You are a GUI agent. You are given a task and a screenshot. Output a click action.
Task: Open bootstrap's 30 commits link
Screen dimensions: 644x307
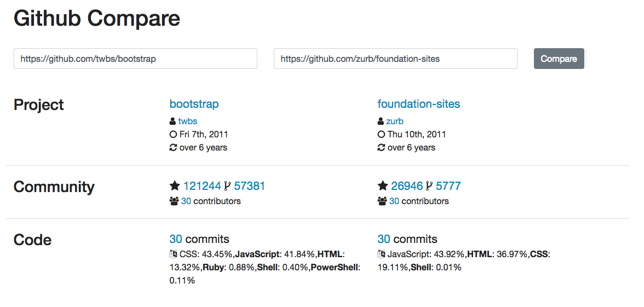[176, 239]
